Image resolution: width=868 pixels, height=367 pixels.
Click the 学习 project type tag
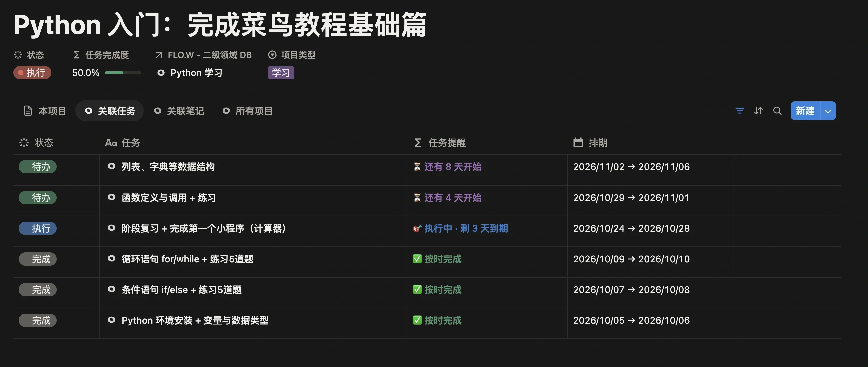click(x=281, y=73)
